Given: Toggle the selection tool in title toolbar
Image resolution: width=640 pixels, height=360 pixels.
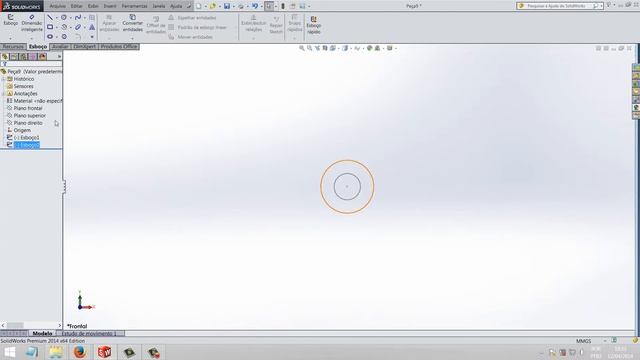Looking at the screenshot, I should pos(269,6).
